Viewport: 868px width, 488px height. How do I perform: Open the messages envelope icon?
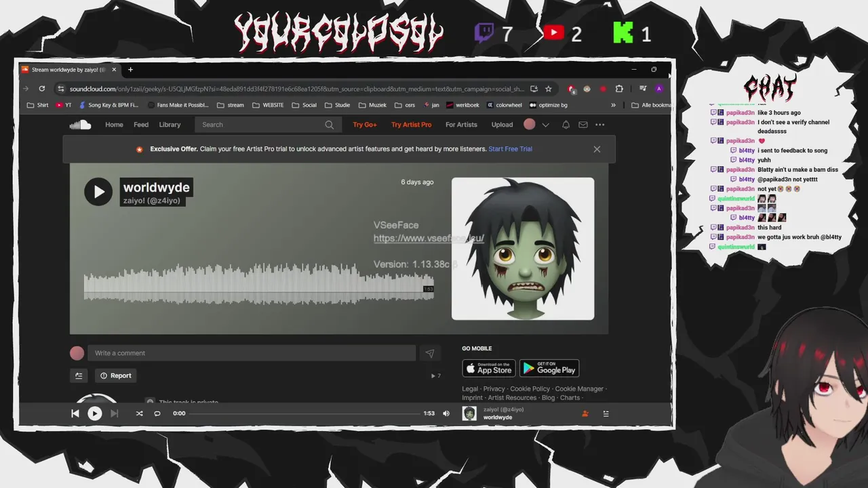(583, 125)
